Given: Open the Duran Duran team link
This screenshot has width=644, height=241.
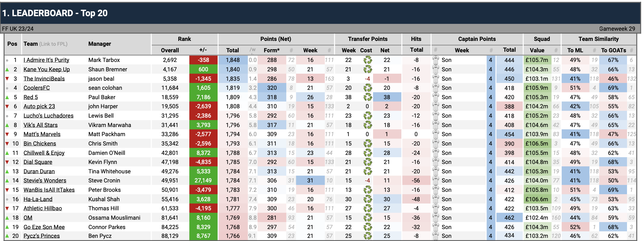Looking at the screenshot, I should click(39, 171).
